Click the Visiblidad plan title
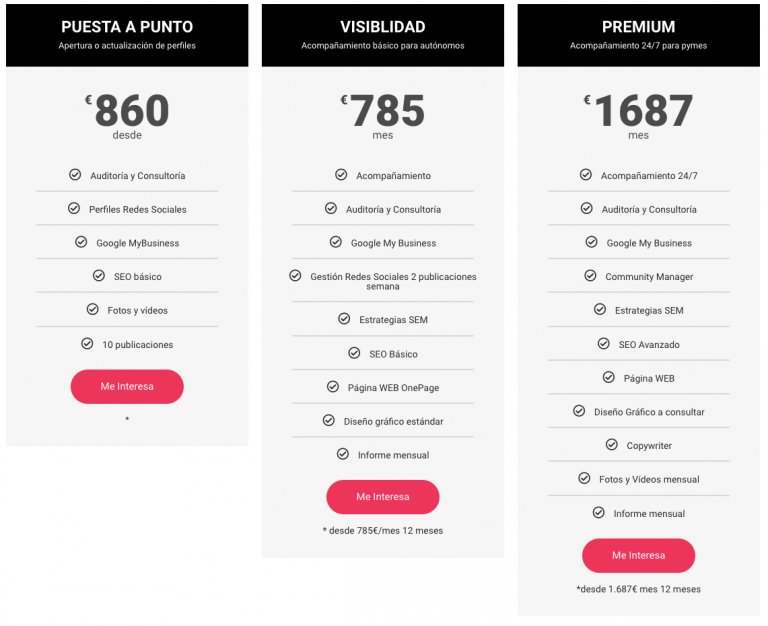Image resolution: width=768 pixels, height=626 pixels. tap(382, 27)
